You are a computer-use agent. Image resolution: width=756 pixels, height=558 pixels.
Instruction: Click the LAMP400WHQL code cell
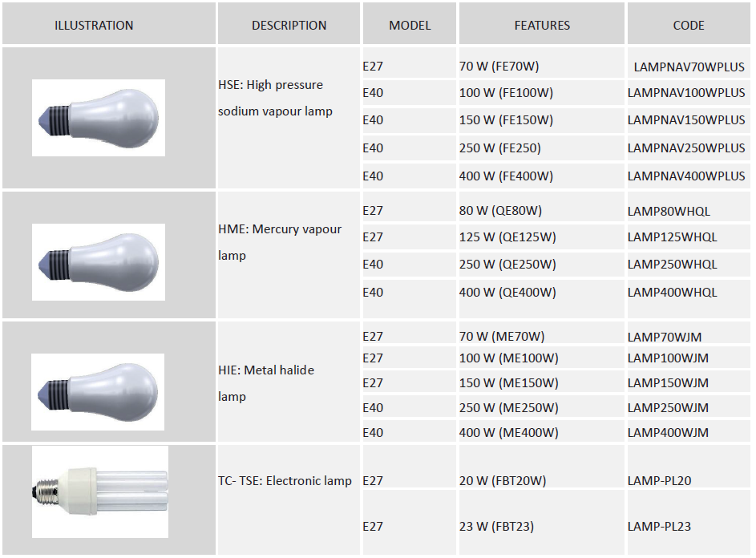pos(672,293)
